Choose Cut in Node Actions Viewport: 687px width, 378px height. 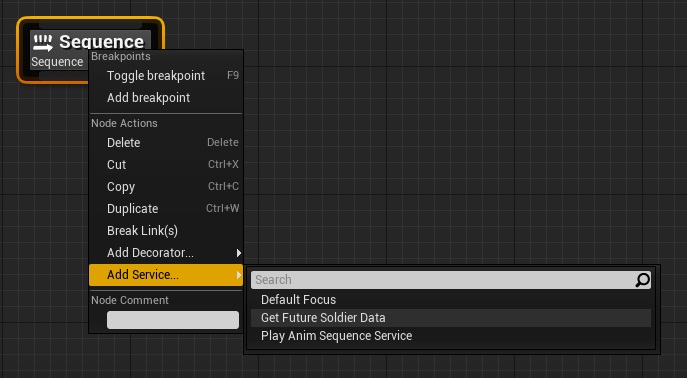point(166,164)
